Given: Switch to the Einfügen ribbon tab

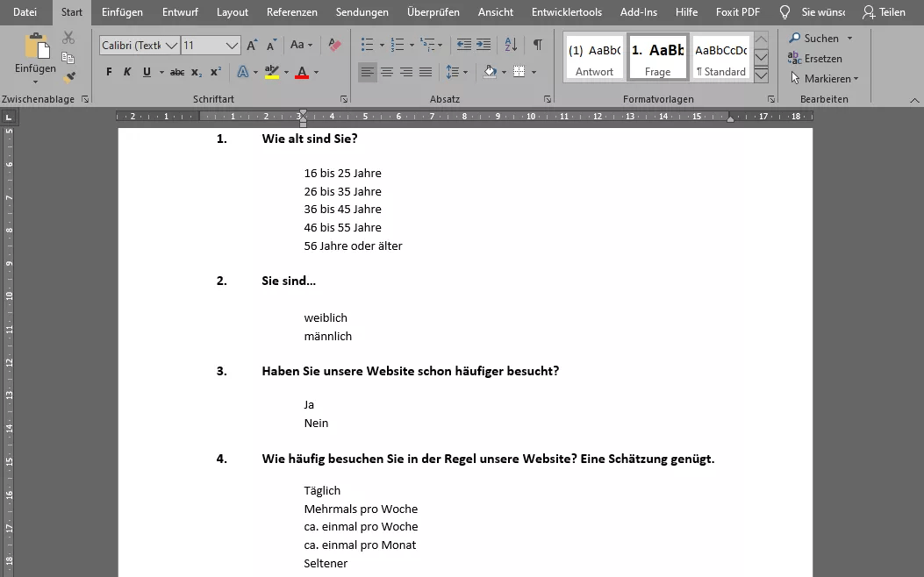Looking at the screenshot, I should tap(122, 12).
